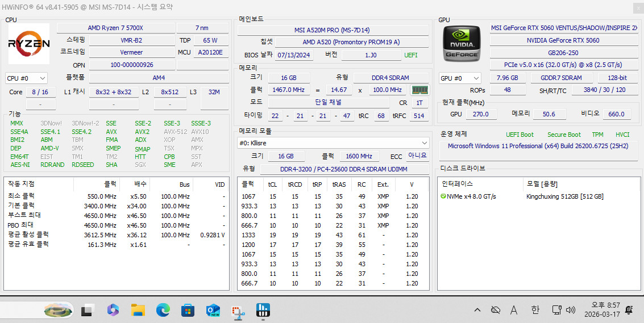644x323 pixels.
Task: Click the HWiNFO taskbar icon
Action: point(262,310)
